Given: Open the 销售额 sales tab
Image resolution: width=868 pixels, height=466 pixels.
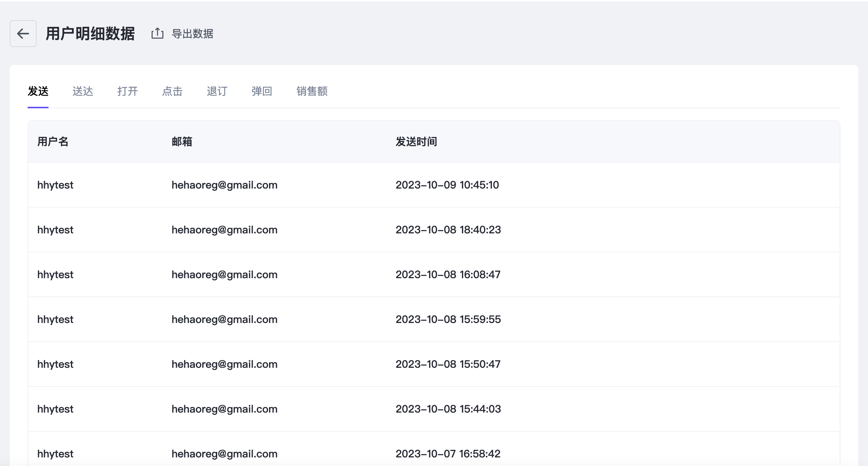Looking at the screenshot, I should point(312,91).
